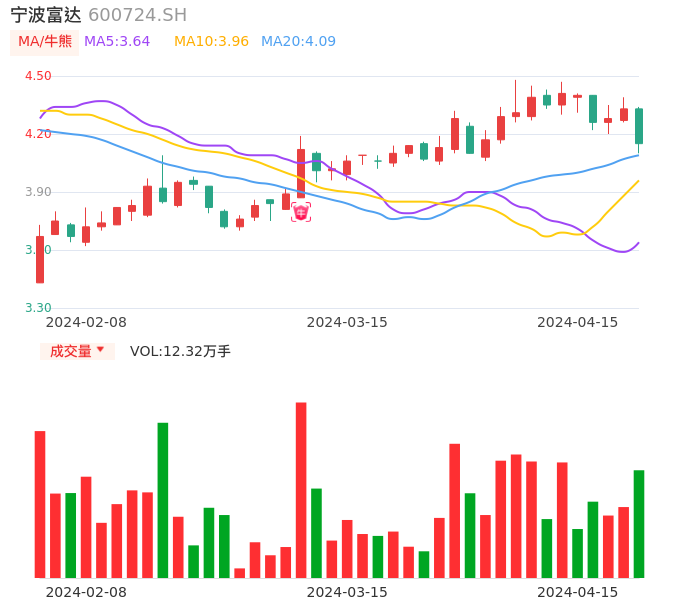686x606 pixels.
Task: Click 2024-03-15 date below the volume chart
Action: pyautogui.click(x=347, y=592)
